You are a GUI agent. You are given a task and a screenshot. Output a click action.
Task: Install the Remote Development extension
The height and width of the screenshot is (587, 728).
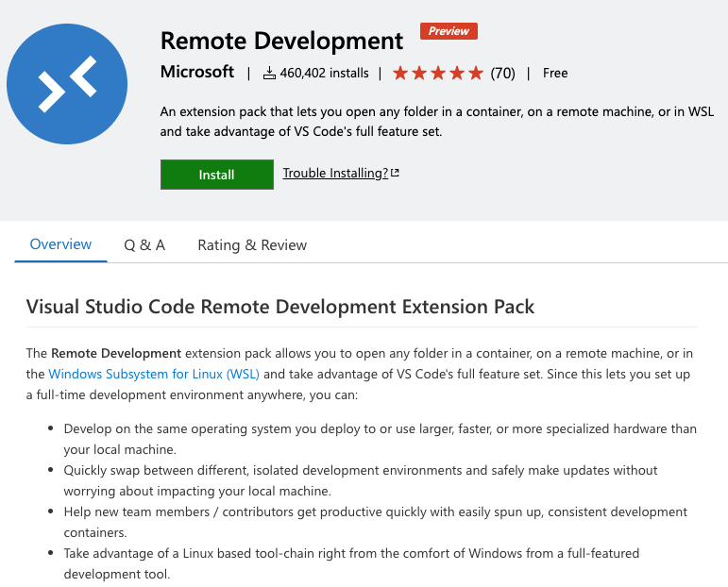click(217, 175)
